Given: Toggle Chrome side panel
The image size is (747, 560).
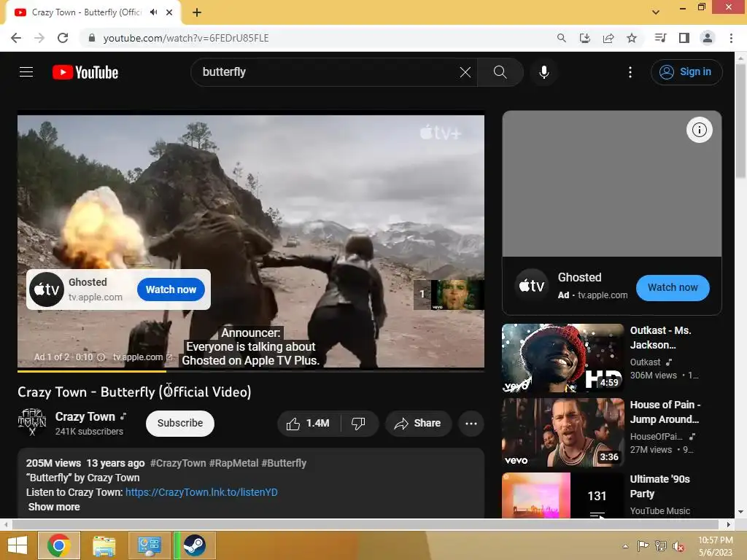Looking at the screenshot, I should click(x=684, y=38).
